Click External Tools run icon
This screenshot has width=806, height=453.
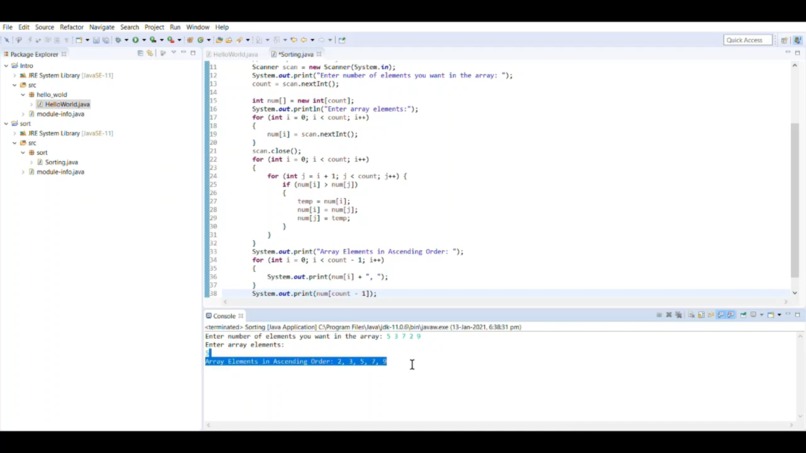[170, 40]
